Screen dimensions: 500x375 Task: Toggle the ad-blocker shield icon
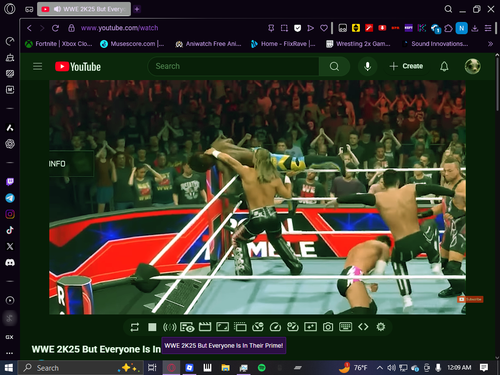pyautogui.click(x=298, y=28)
